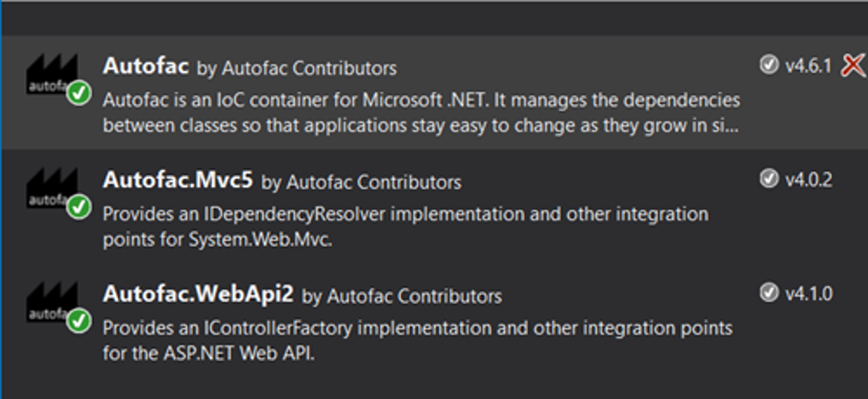Click the Autofac.WebApi2 package factory logo

pyautogui.click(x=52, y=301)
